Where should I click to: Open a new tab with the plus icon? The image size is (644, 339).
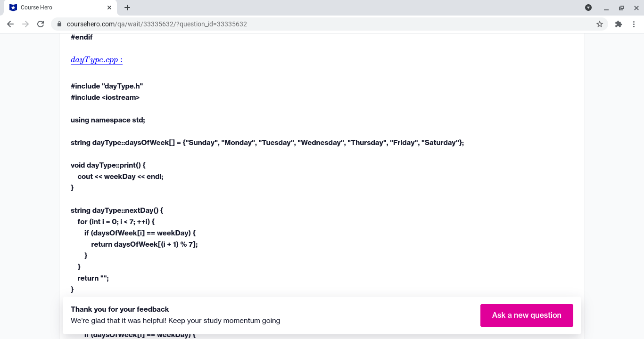pos(127,8)
